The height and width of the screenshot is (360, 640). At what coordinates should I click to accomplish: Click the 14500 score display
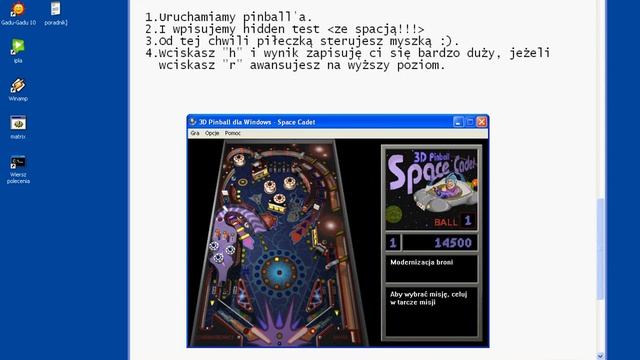[x=440, y=243]
